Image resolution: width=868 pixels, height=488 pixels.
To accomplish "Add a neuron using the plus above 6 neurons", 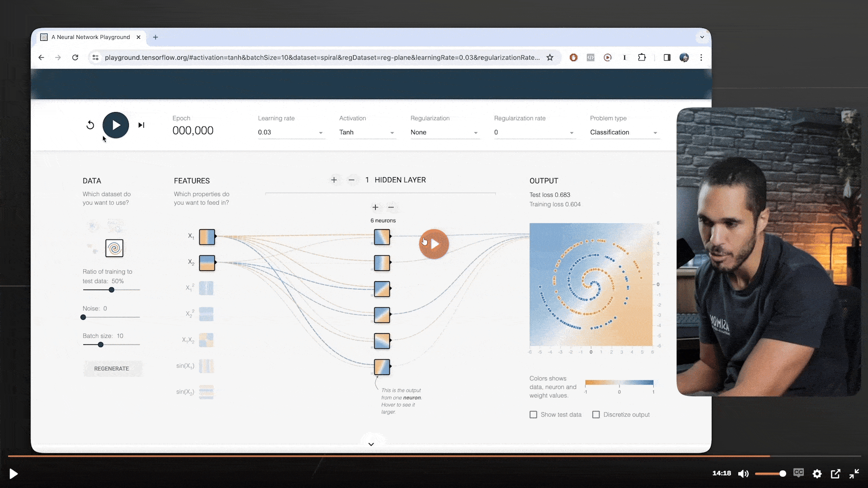I will click(x=375, y=207).
